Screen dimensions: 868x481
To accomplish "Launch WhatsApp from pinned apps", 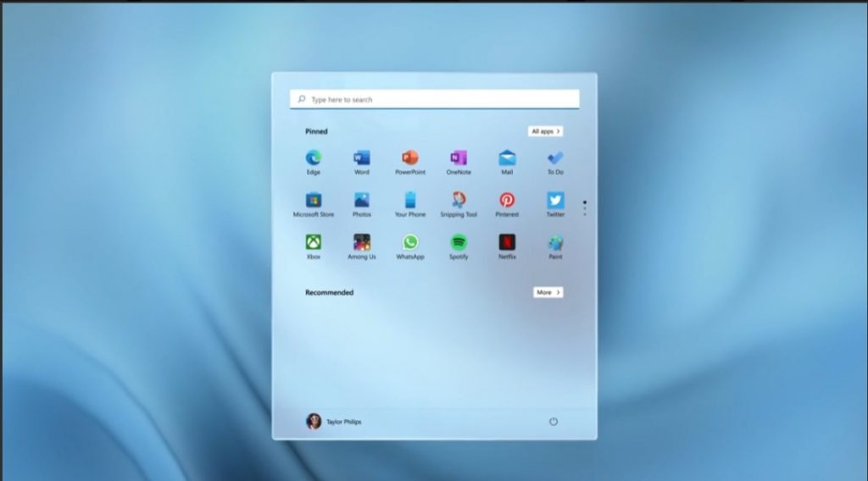I will click(x=410, y=246).
